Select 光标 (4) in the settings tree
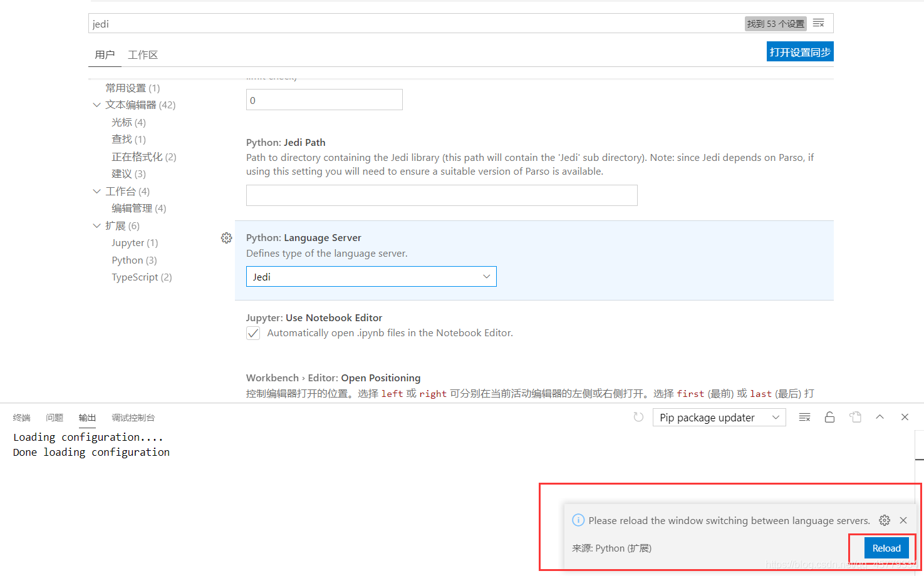Image resolution: width=924 pixels, height=576 pixels. pyautogui.click(x=128, y=123)
